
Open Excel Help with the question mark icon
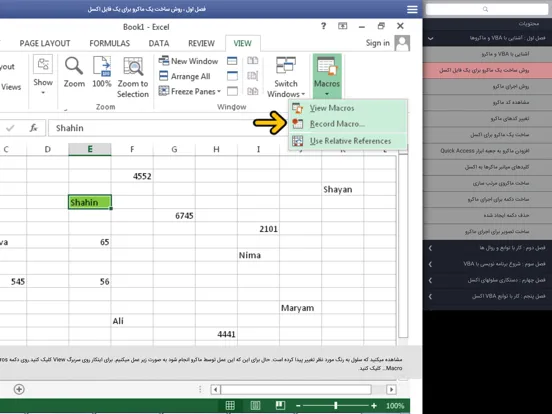(x=323, y=26)
